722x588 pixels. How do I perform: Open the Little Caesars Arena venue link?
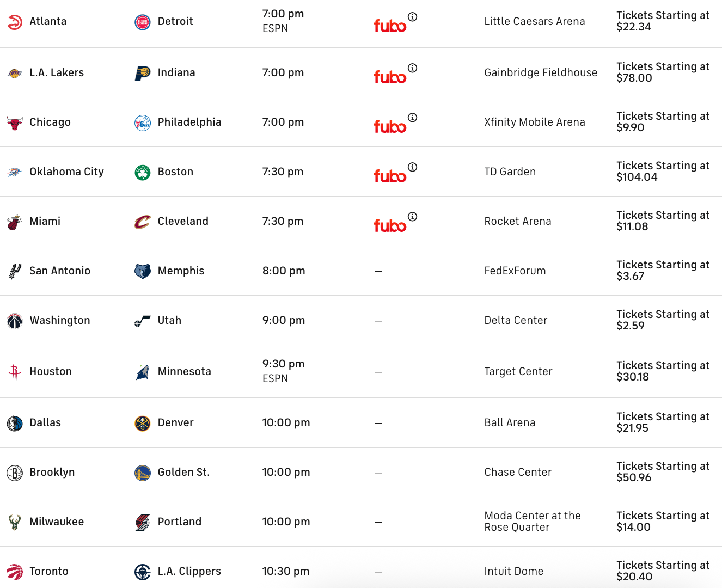click(x=534, y=22)
